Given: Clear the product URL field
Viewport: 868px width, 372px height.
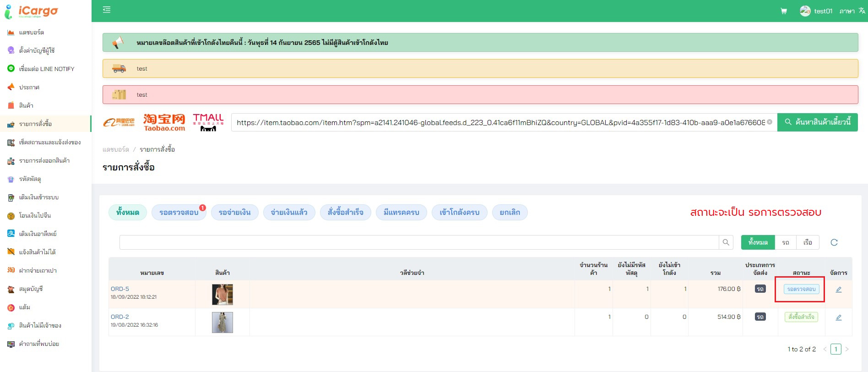Looking at the screenshot, I should coord(770,122).
